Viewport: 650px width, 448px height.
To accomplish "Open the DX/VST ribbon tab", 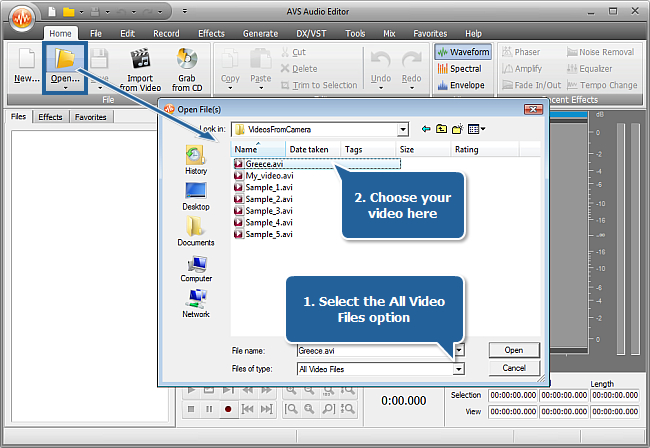I will (311, 34).
